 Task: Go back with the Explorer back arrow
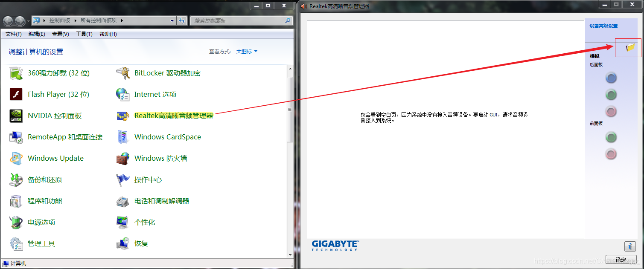click(x=8, y=21)
